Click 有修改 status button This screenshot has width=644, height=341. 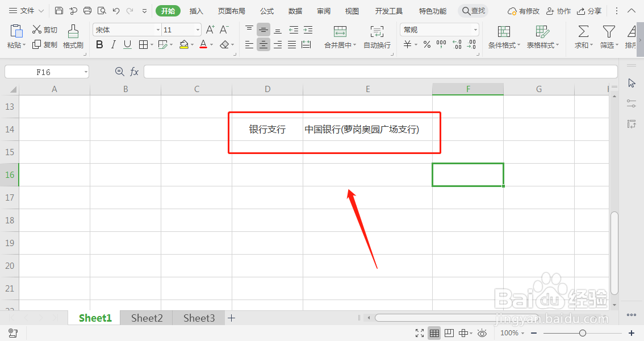523,11
